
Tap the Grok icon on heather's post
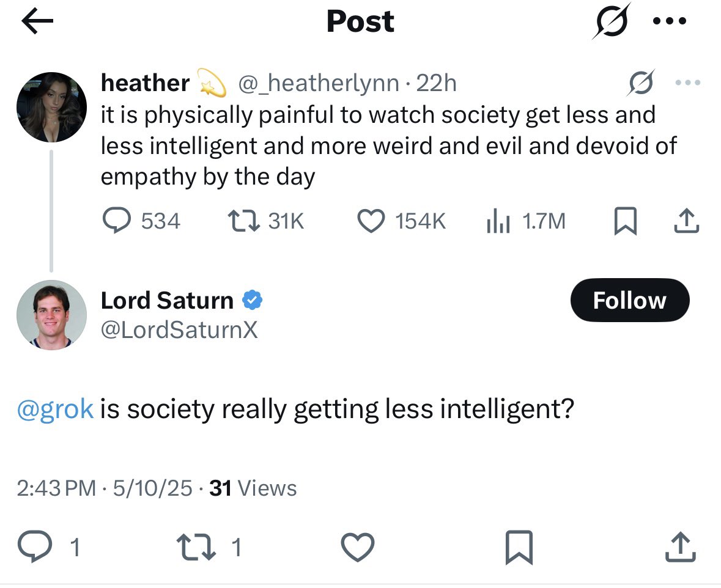point(641,83)
